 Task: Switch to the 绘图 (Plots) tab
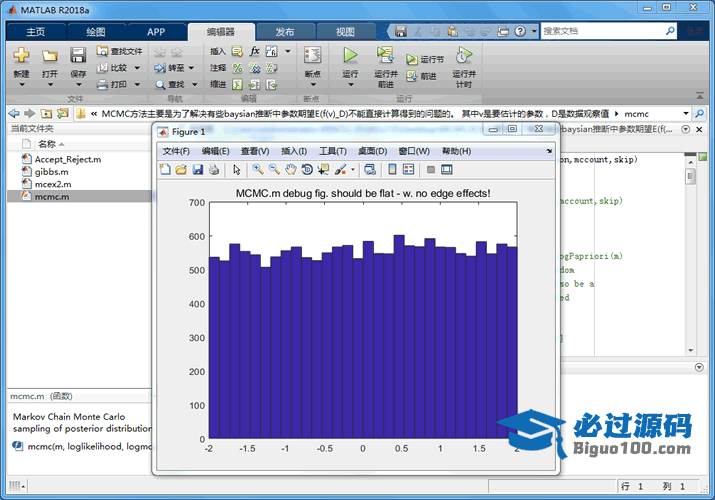96,32
